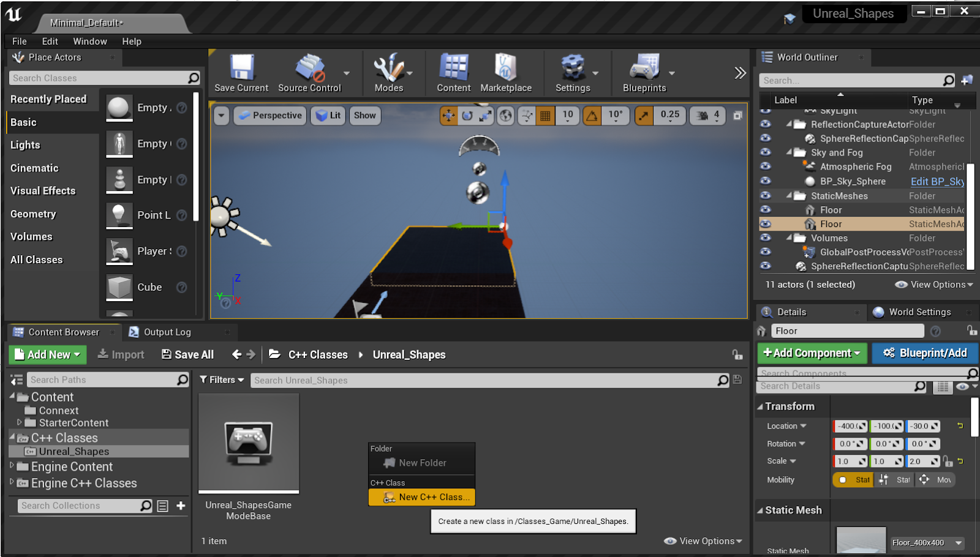This screenshot has width=980, height=557.
Task: Click the Scale Z value field
Action: [923, 462]
